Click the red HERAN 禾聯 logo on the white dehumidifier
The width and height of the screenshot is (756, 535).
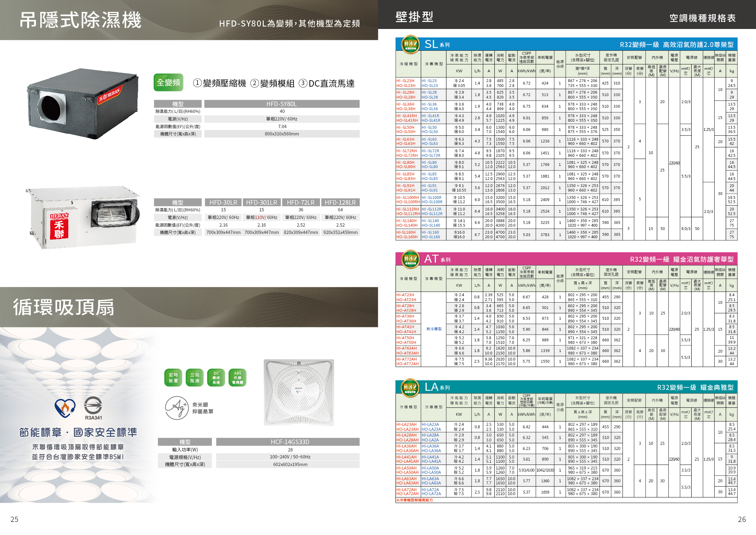59,226
